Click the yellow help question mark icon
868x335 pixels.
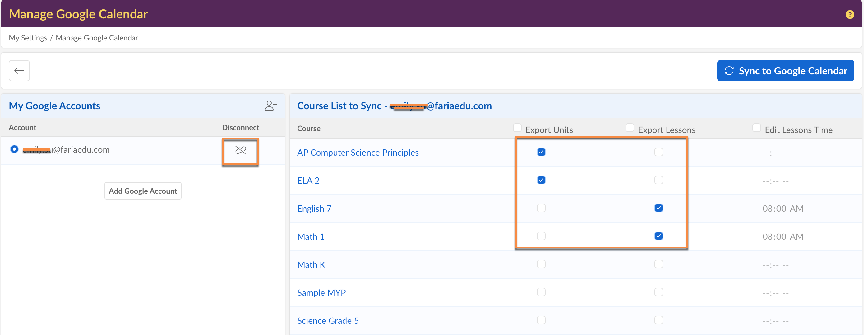click(x=849, y=15)
